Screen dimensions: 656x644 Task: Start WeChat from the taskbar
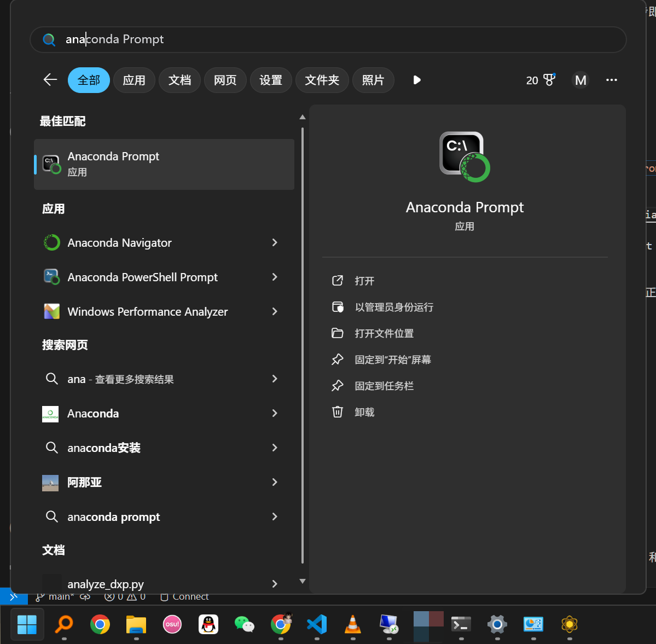pyautogui.click(x=244, y=624)
